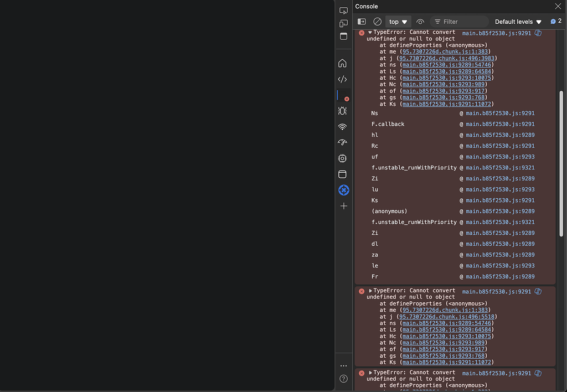567x392 pixels.
Task: Follow the main.b85f2530.js:9291 source link
Action: pos(496,33)
